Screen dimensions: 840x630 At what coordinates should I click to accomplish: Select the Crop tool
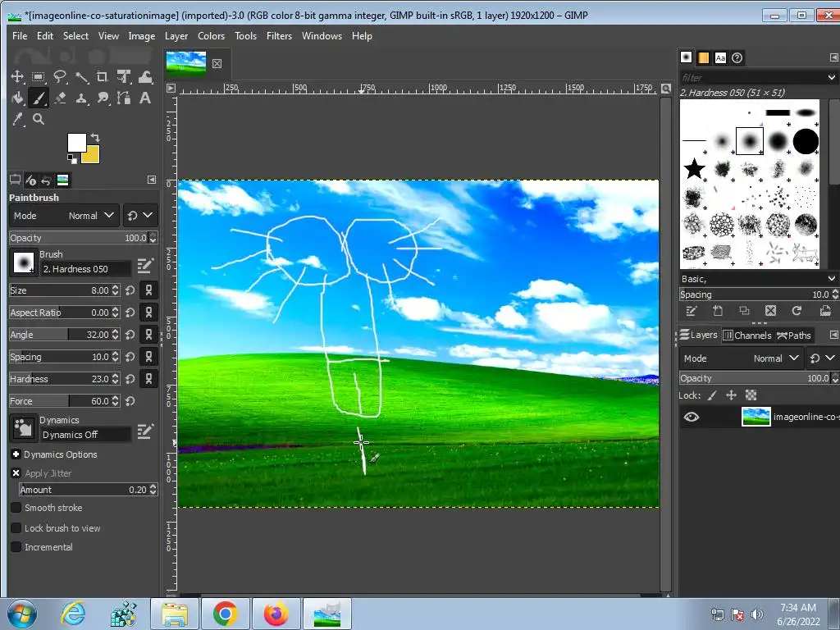[x=103, y=76]
